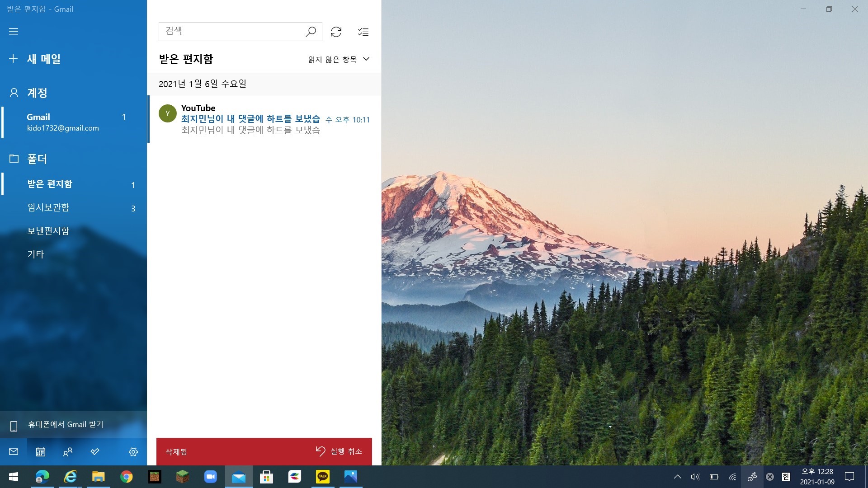This screenshot has height=488, width=868.
Task: Open mail Settings gear icon
Action: click(133, 451)
